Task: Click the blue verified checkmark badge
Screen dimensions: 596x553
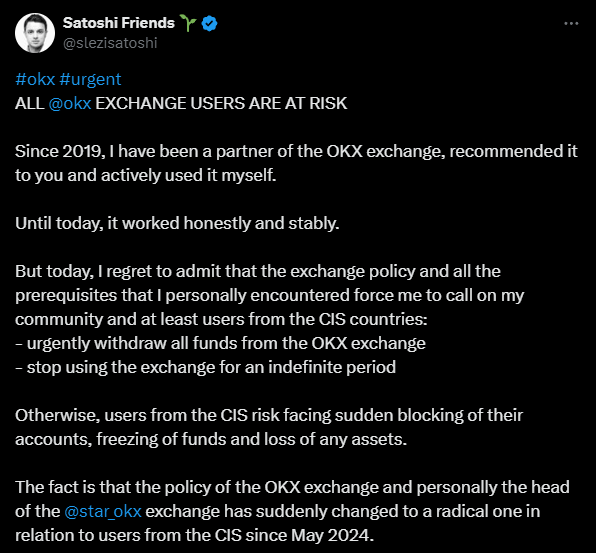Action: (x=209, y=24)
